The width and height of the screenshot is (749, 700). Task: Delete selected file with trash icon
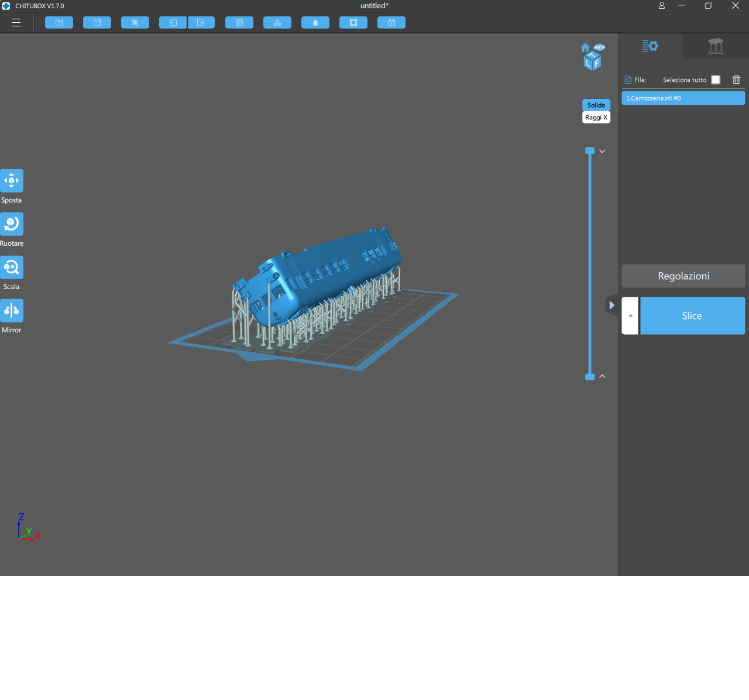point(736,80)
